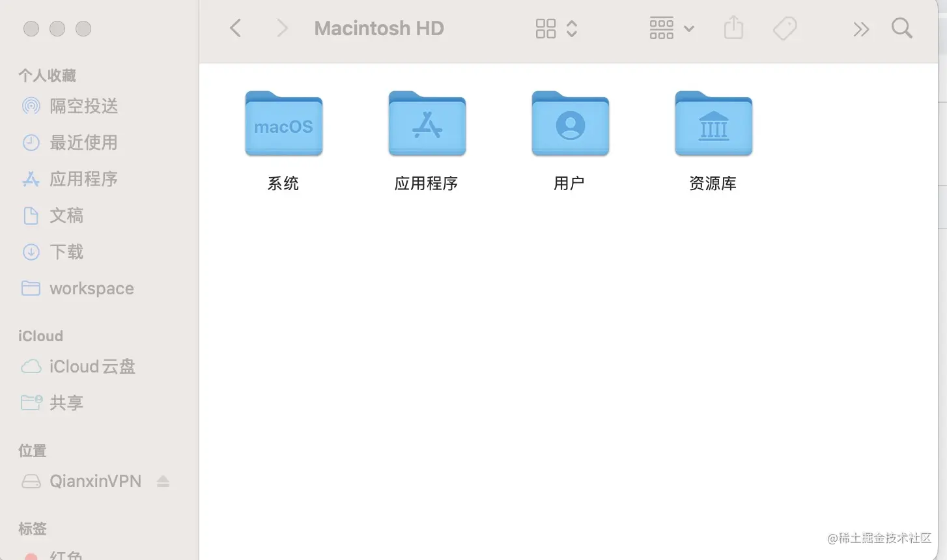Click the Macintosh HD window title
The image size is (947, 560).
coord(379,28)
